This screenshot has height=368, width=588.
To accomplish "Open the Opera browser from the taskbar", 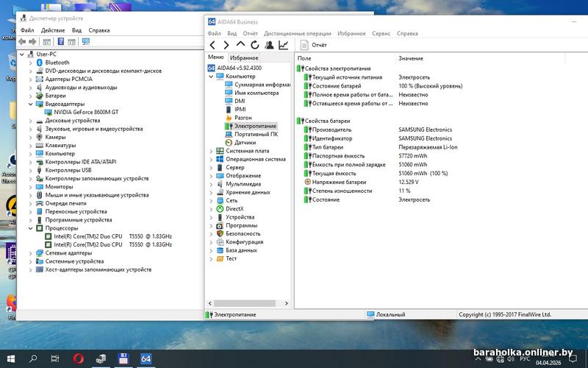I will pos(79,358).
